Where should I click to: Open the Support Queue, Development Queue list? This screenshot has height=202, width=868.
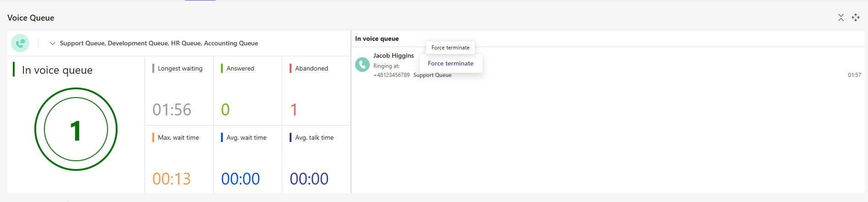159,44
